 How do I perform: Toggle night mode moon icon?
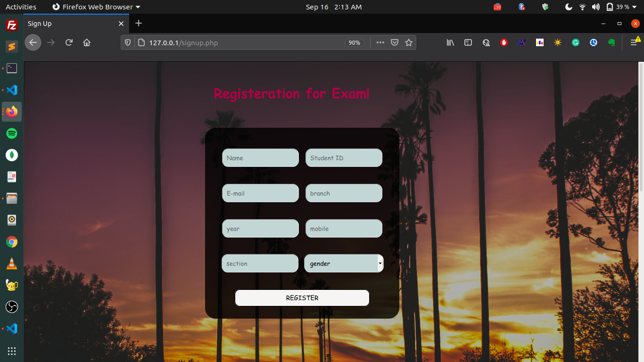569,7
